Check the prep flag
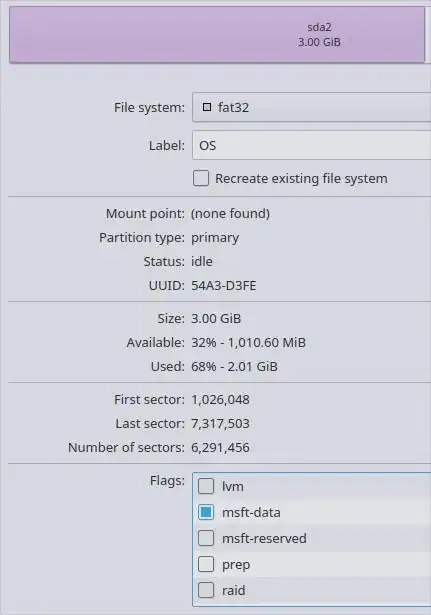 [206, 564]
